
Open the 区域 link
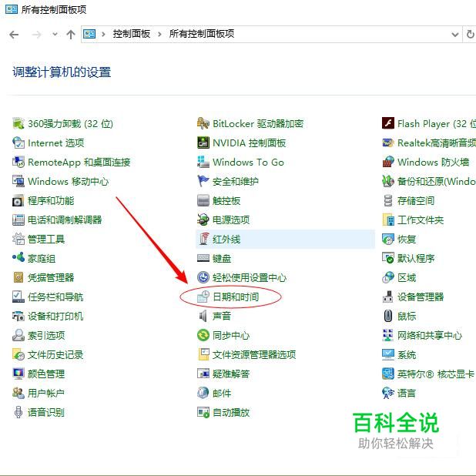click(407, 277)
